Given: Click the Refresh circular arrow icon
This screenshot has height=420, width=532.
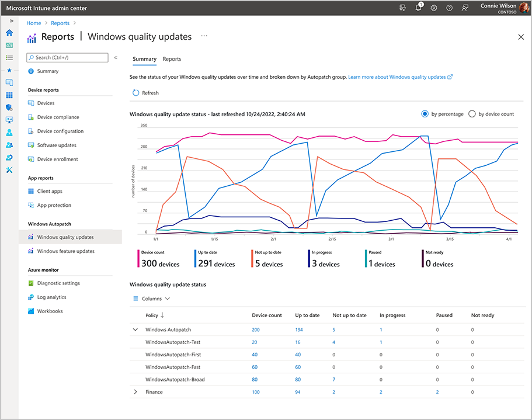Looking at the screenshot, I should coord(135,93).
